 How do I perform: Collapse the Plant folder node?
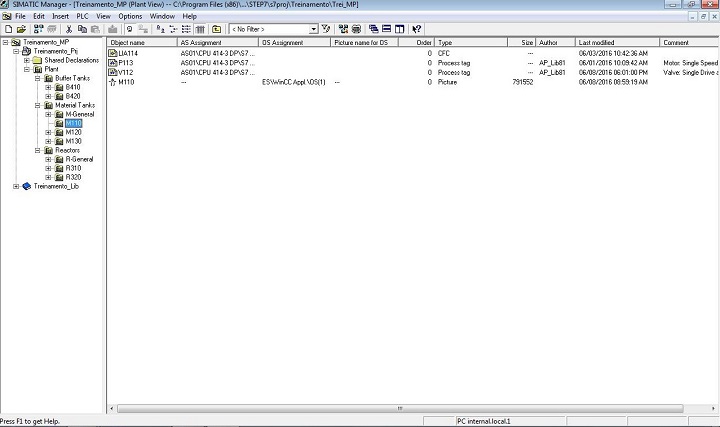(x=27, y=69)
